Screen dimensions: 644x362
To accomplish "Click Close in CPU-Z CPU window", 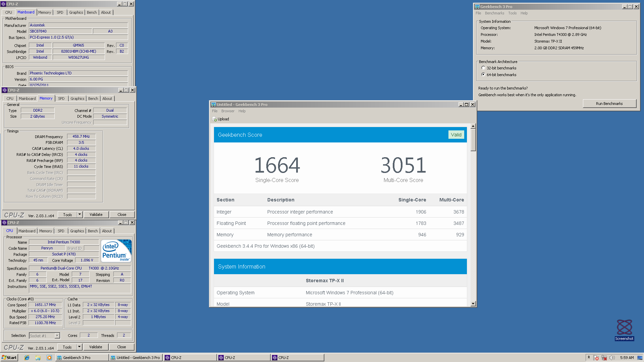I will click(121, 347).
